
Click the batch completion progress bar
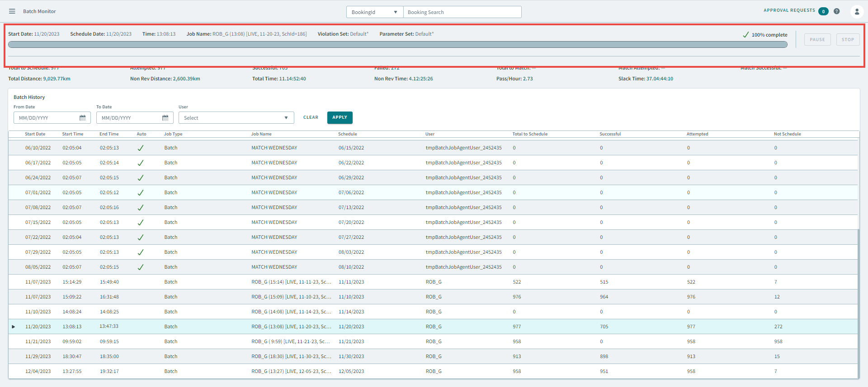(398, 45)
